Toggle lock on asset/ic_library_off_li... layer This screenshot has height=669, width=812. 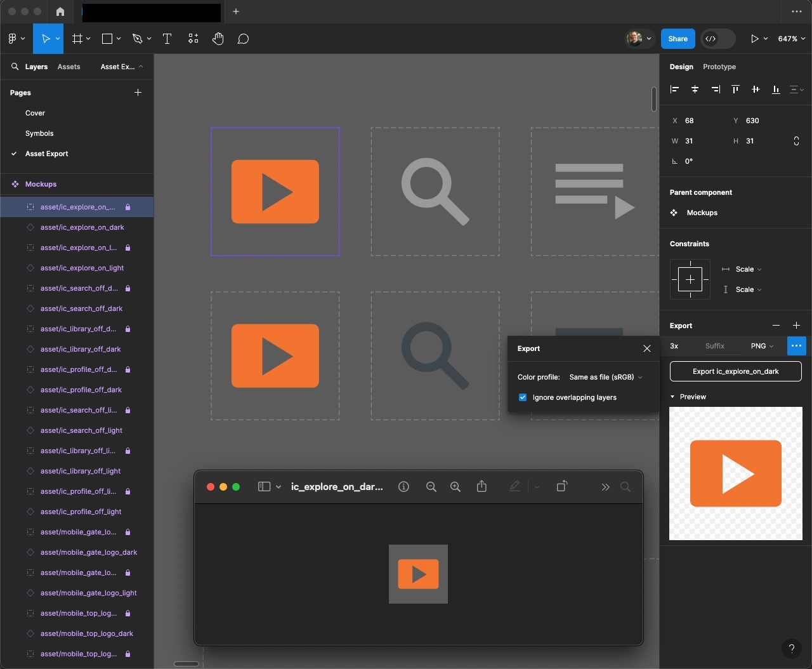coord(128,451)
